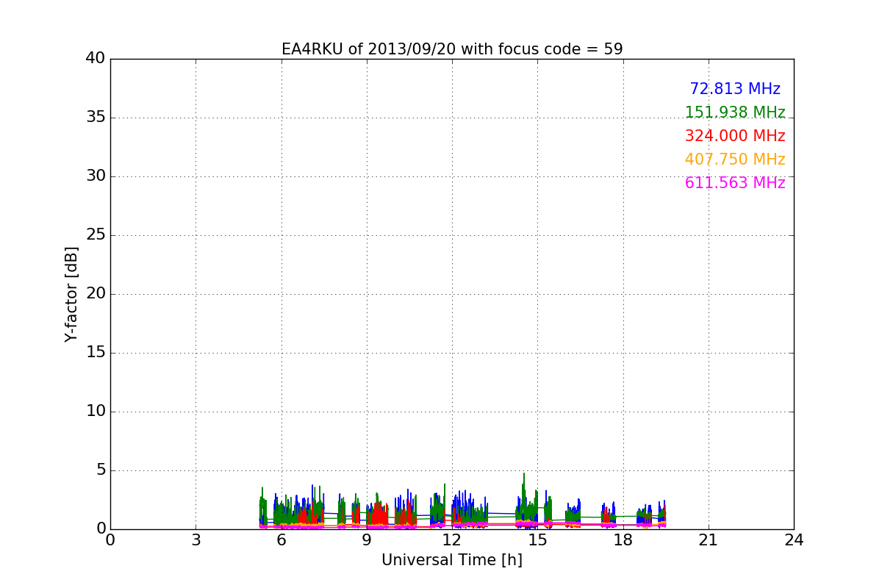Click the x-axis tick label 6

click(282, 540)
